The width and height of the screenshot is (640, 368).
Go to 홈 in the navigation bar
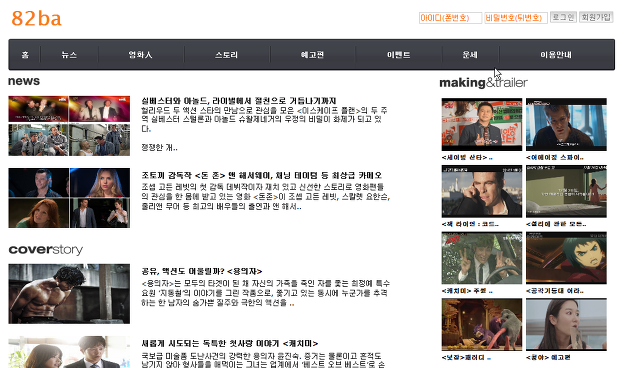(25, 55)
